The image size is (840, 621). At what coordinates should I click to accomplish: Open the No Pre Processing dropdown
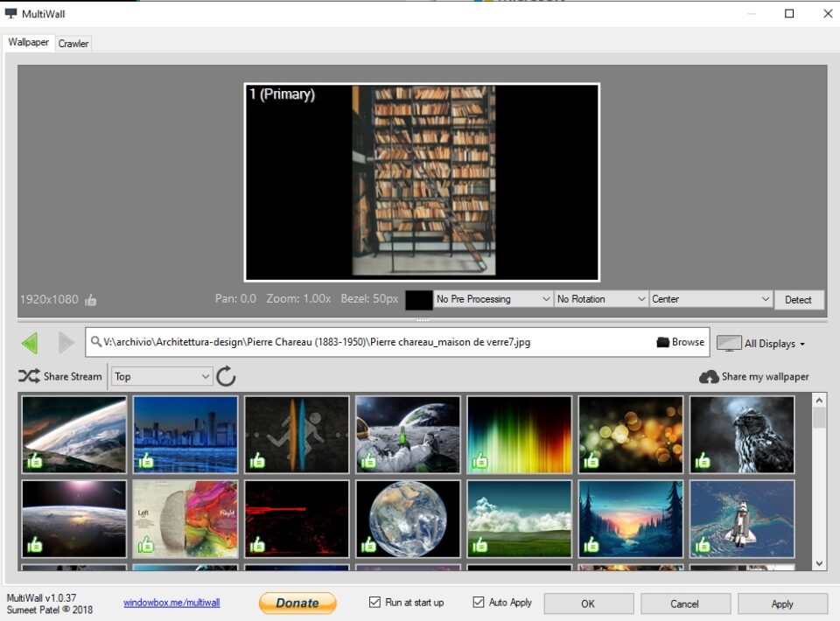pos(493,299)
